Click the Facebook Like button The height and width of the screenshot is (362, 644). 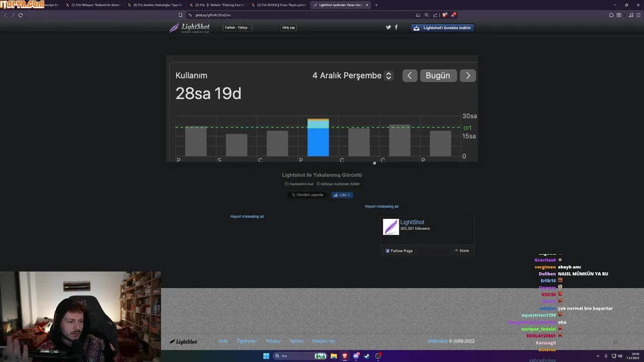coord(342,195)
